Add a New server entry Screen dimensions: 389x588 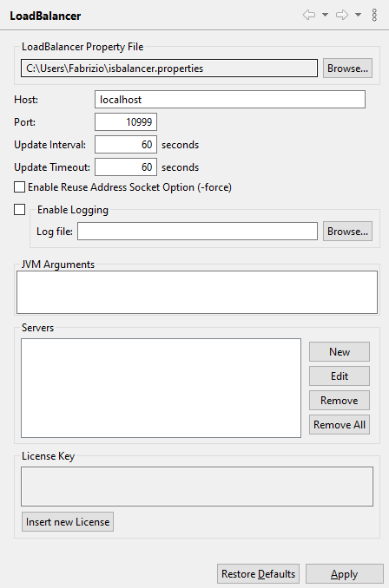point(340,352)
